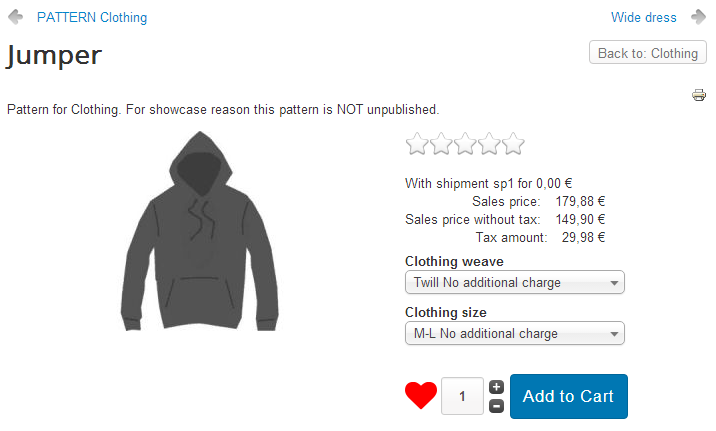Click the left arrow previous-product icon
The height and width of the screenshot is (431, 716).
tap(16, 17)
